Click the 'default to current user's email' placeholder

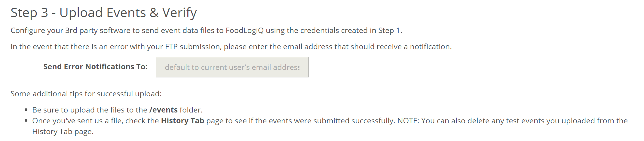pyautogui.click(x=232, y=67)
